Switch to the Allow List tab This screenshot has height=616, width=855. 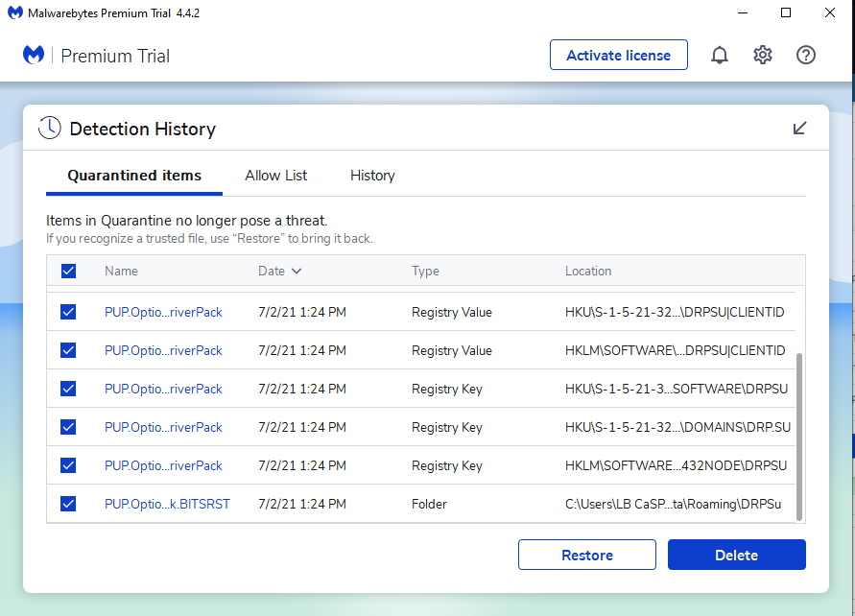[276, 176]
